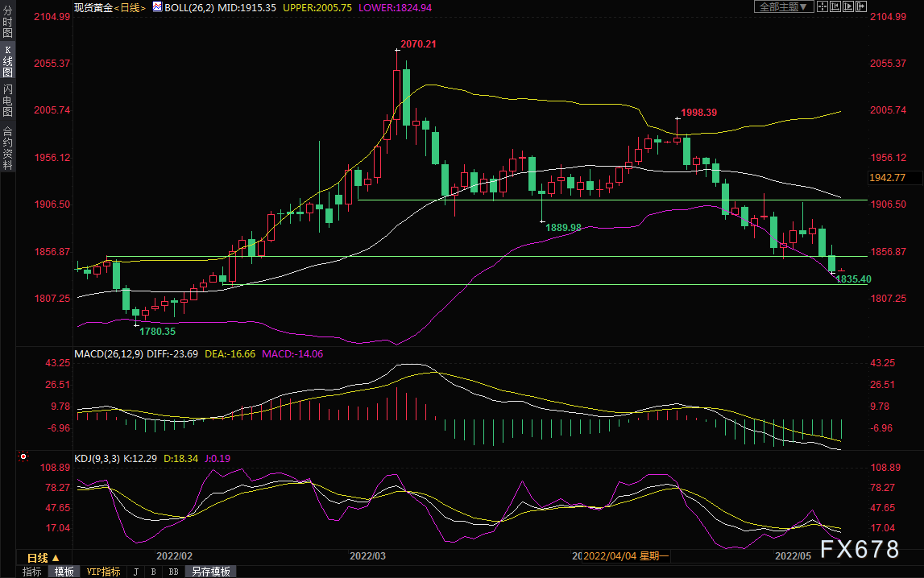924x578 pixels.
Task: Click the 1780.35 low price label
Action: coord(157,332)
